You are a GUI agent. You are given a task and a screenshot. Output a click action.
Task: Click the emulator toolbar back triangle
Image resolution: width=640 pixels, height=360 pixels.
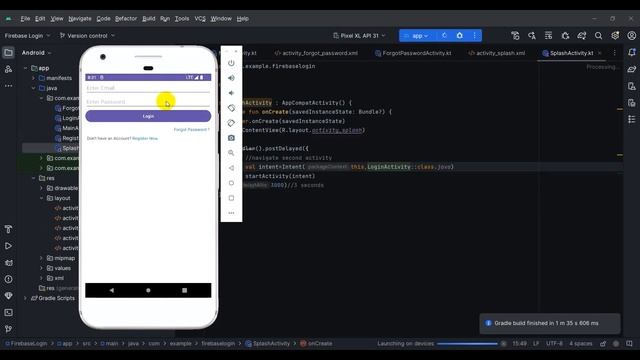231,168
